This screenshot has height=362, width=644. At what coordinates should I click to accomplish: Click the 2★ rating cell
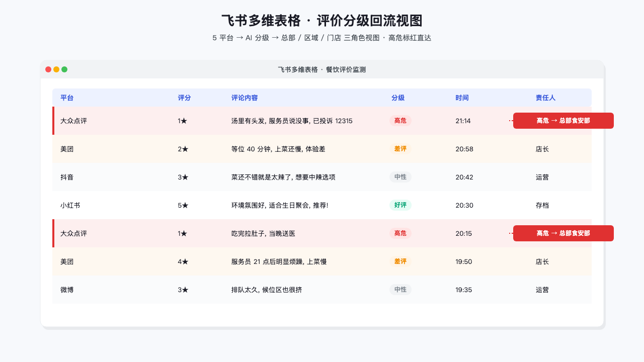pyautogui.click(x=183, y=149)
